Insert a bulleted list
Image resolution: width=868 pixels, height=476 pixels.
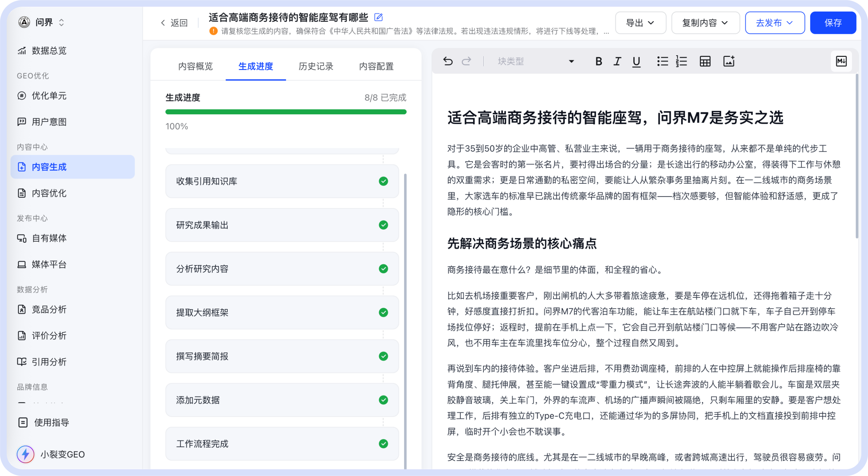[x=662, y=61]
